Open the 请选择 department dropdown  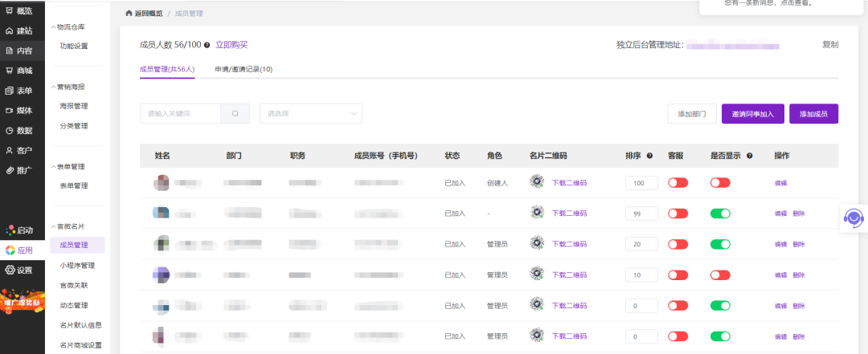coord(310,114)
